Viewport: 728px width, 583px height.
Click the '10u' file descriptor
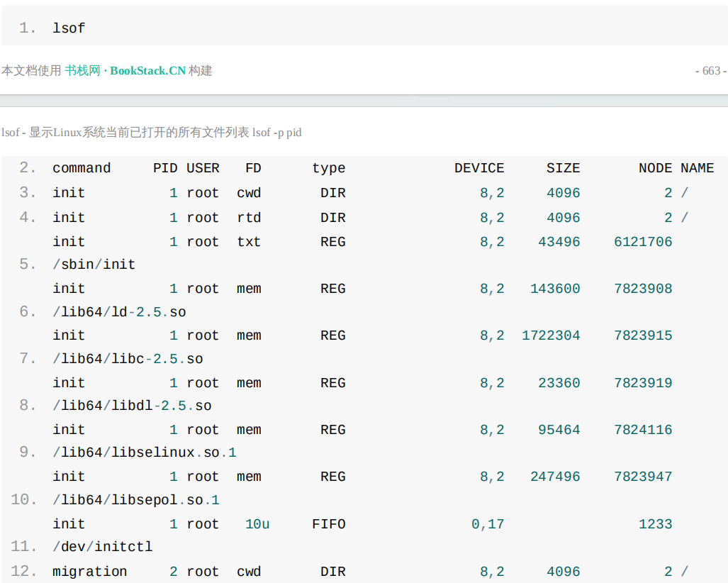pos(257,524)
